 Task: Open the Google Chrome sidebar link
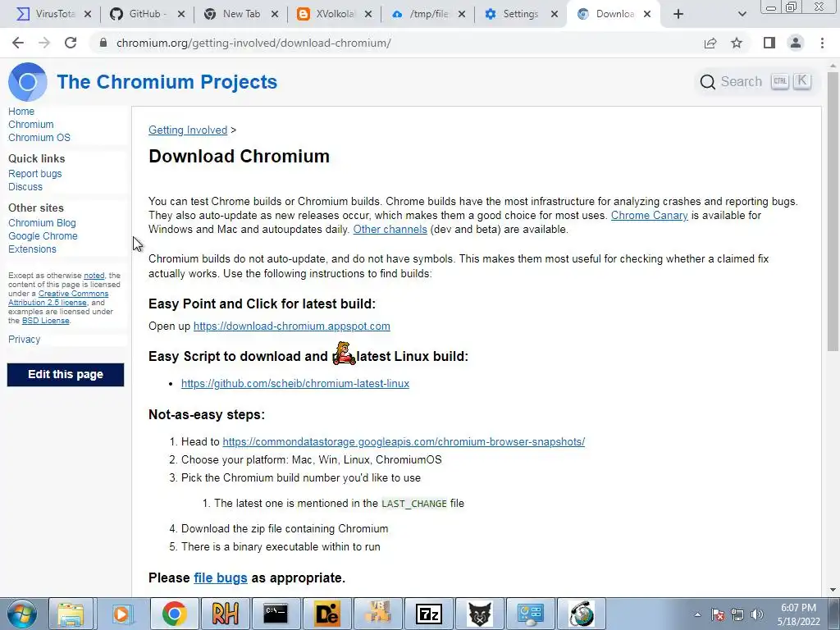(x=43, y=236)
